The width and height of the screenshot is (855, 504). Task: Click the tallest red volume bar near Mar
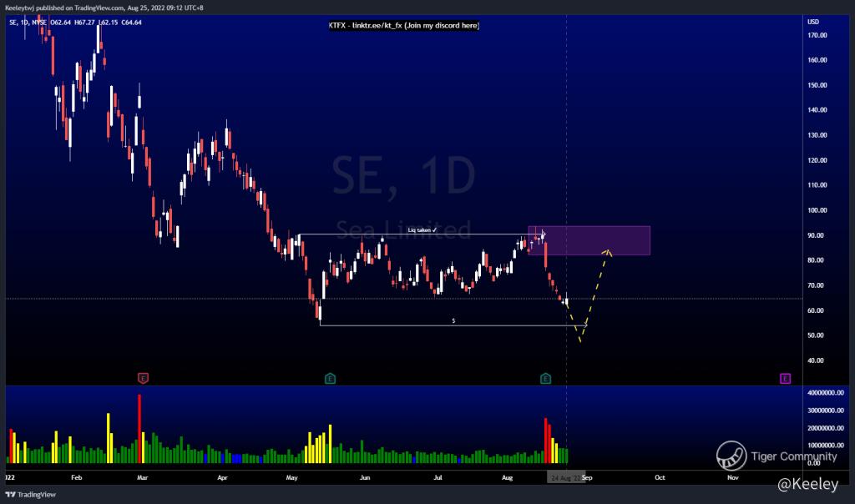pyautogui.click(x=139, y=429)
